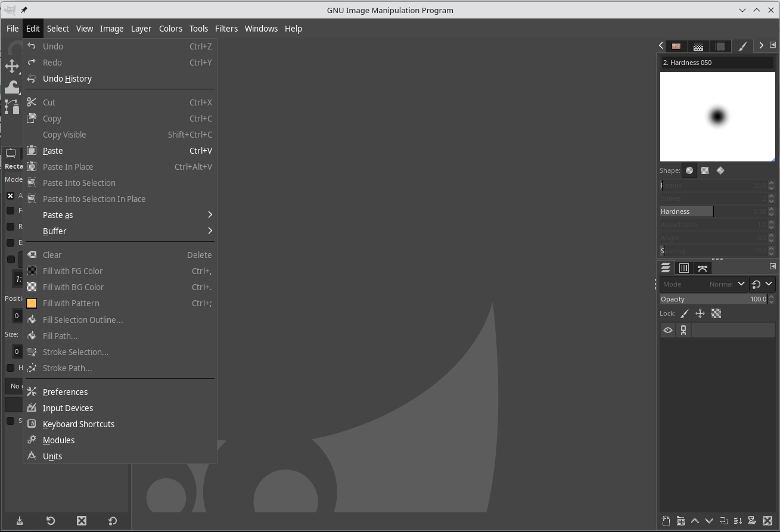780x532 pixels.
Task: Click the lock position and size icon
Action: click(700, 313)
